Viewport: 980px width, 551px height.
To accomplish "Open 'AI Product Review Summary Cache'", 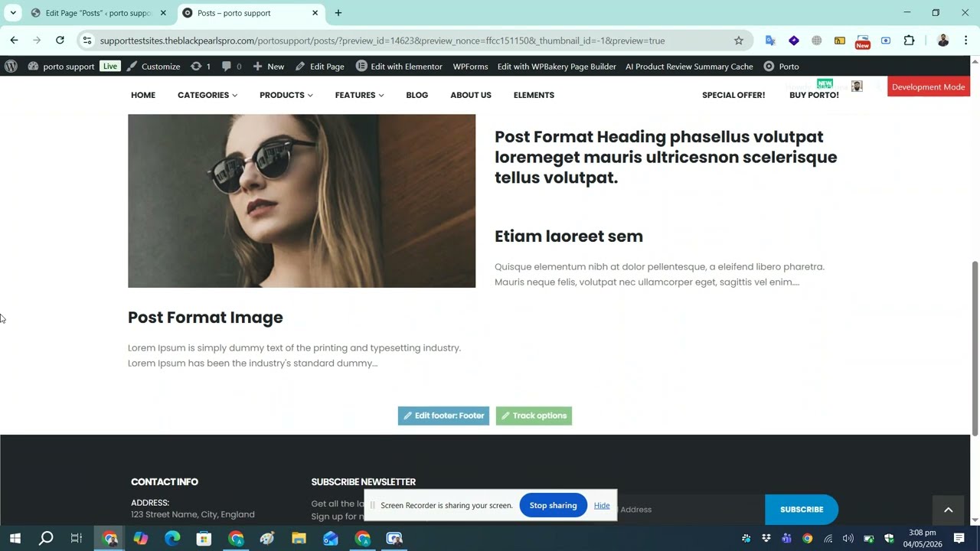I will point(689,67).
